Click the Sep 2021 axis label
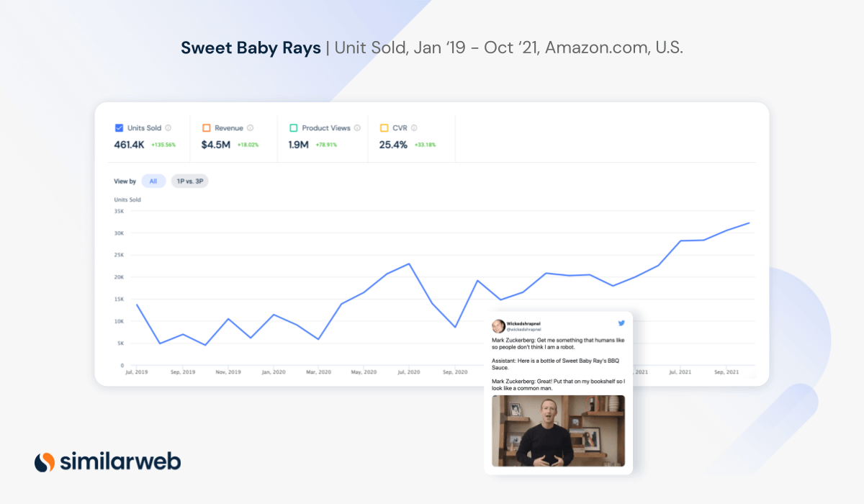864x504 pixels. 726,372
